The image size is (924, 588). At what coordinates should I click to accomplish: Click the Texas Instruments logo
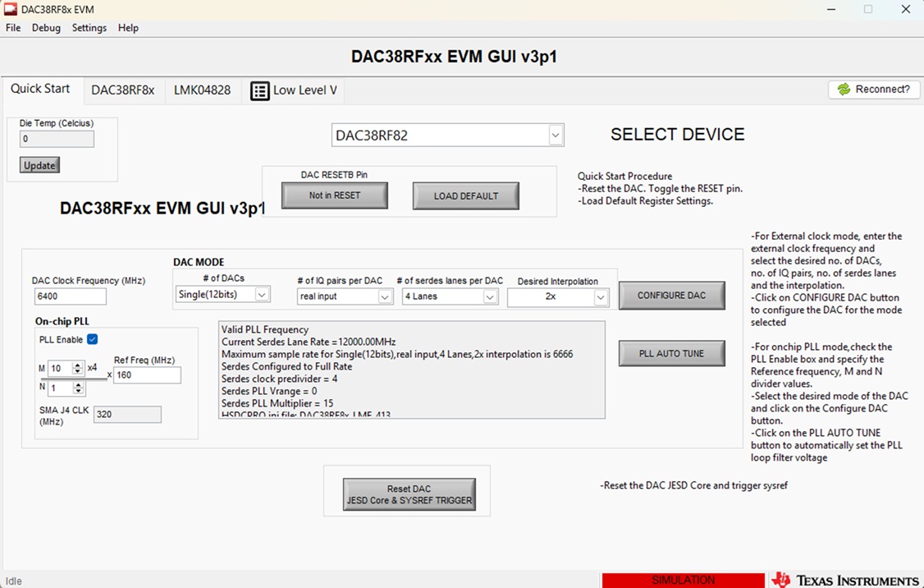(x=845, y=581)
